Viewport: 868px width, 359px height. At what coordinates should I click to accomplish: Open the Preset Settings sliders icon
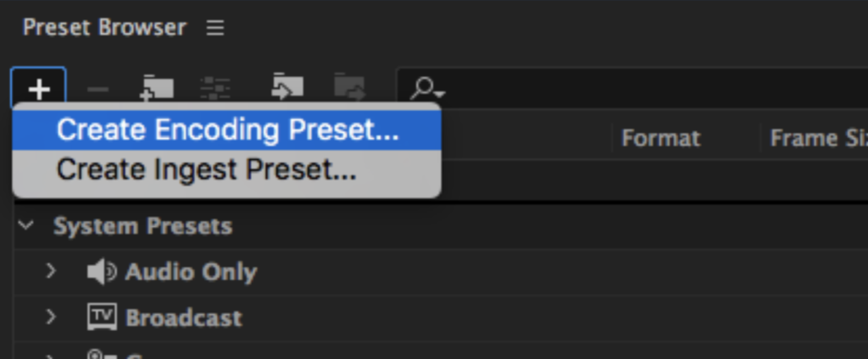(x=214, y=89)
